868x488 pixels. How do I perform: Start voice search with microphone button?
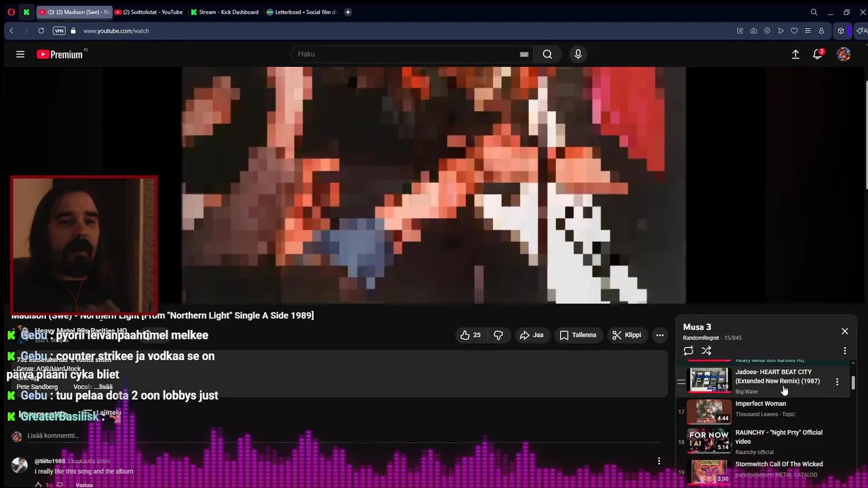(x=578, y=54)
